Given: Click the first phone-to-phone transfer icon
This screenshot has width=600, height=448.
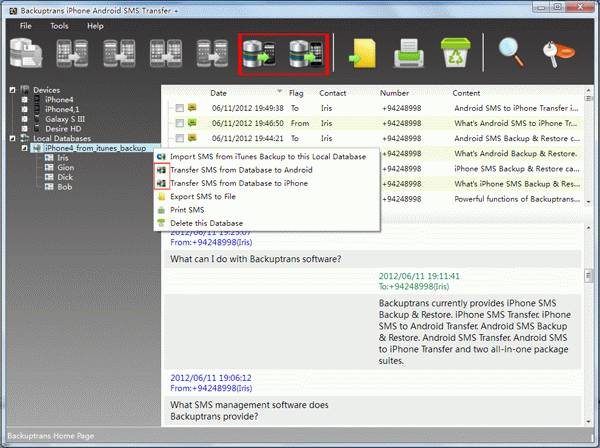Looking at the screenshot, I should coord(72,54).
